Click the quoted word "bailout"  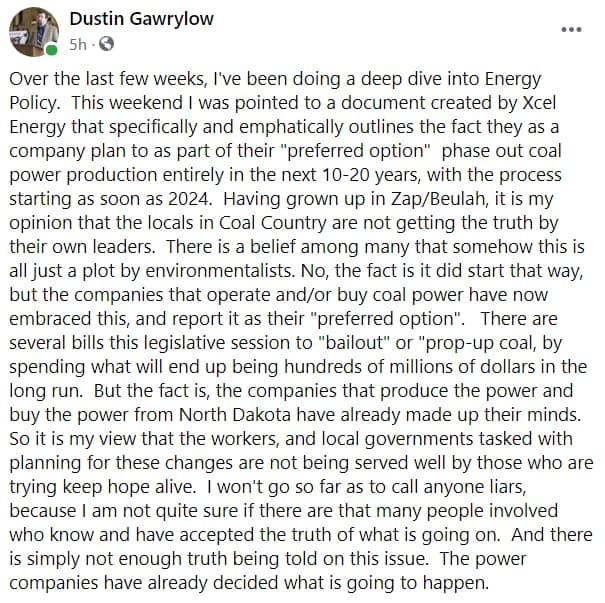tap(354, 343)
